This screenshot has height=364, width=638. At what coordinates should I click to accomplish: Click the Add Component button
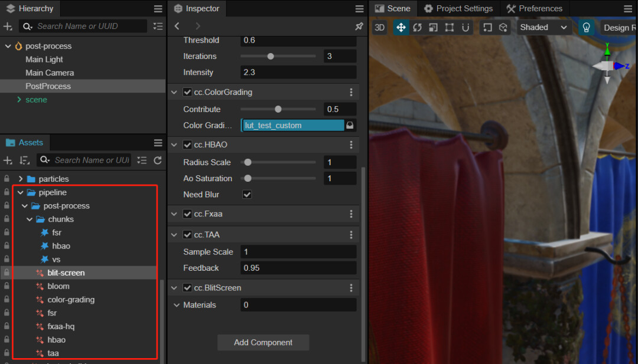(x=263, y=343)
